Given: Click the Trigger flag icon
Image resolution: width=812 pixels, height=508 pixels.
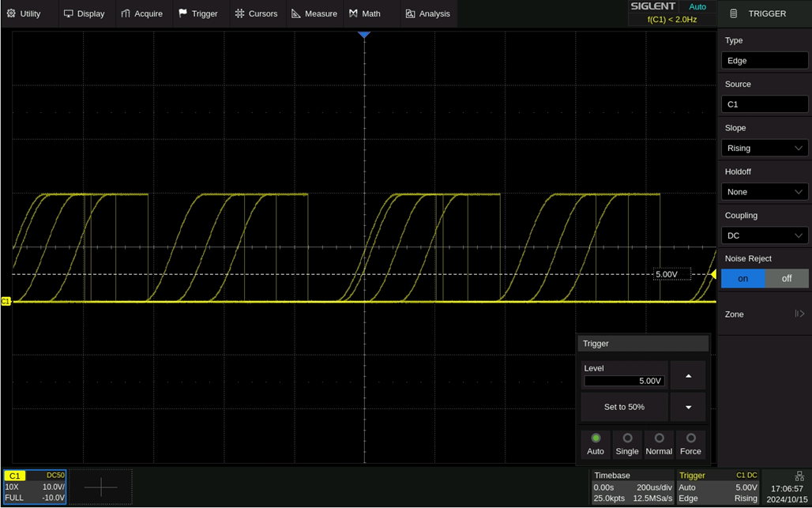Looking at the screenshot, I should (183, 13).
